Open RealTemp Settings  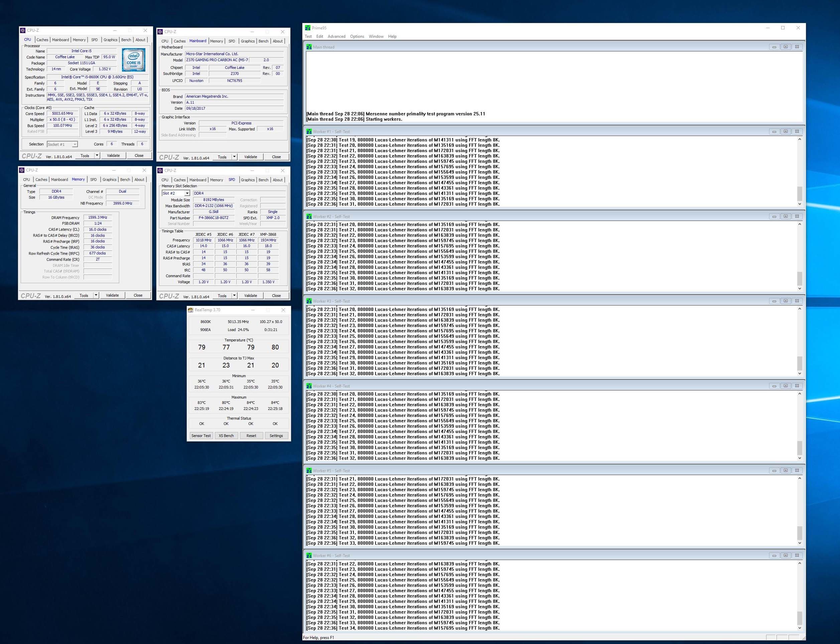coord(276,435)
